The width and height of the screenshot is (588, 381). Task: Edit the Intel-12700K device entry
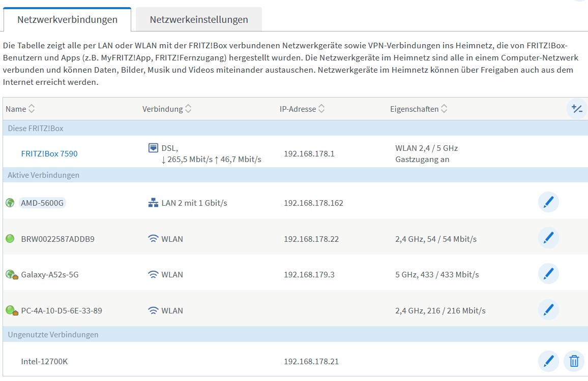(x=548, y=361)
